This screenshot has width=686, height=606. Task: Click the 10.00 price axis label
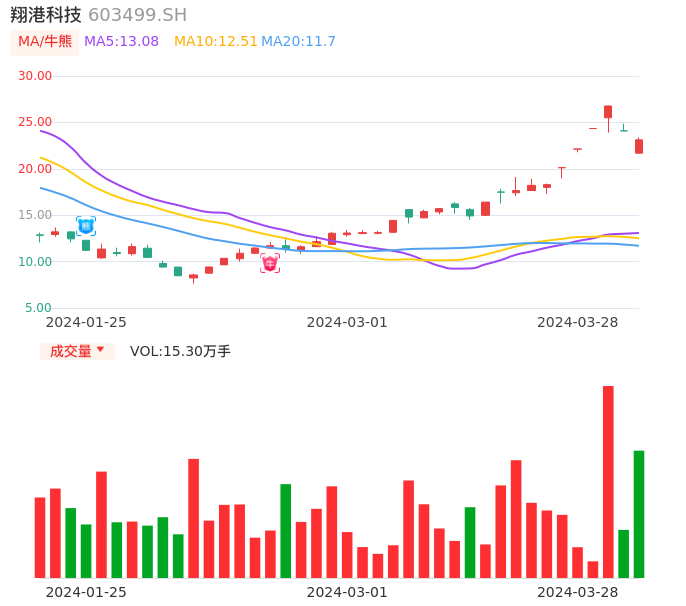35,262
